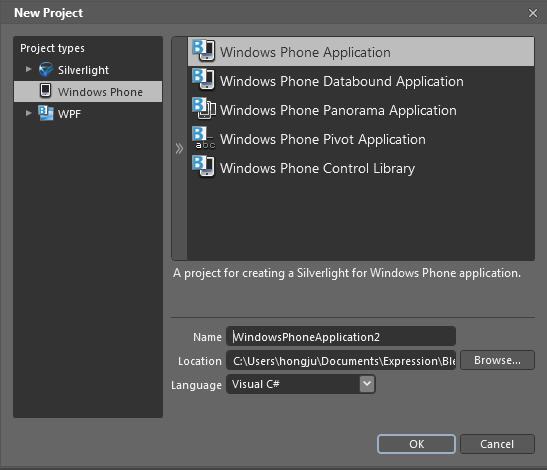Viewport: 547px width, 470px height.
Task: Choose Windows Phone Databound Application template
Action: [x=361, y=81]
